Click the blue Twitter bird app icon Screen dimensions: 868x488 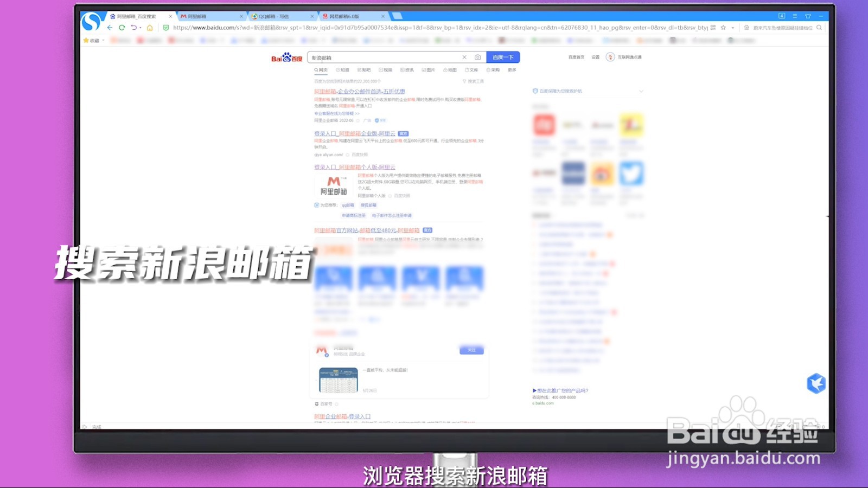tap(631, 174)
